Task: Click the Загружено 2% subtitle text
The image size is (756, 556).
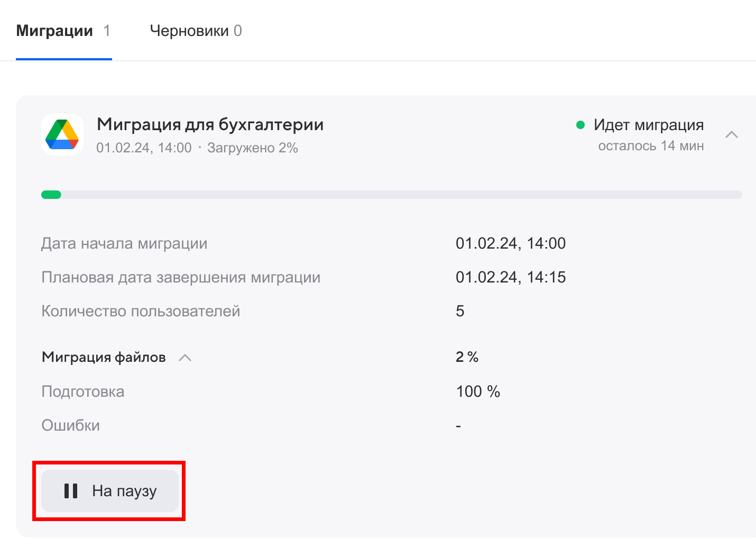Action: (252, 148)
